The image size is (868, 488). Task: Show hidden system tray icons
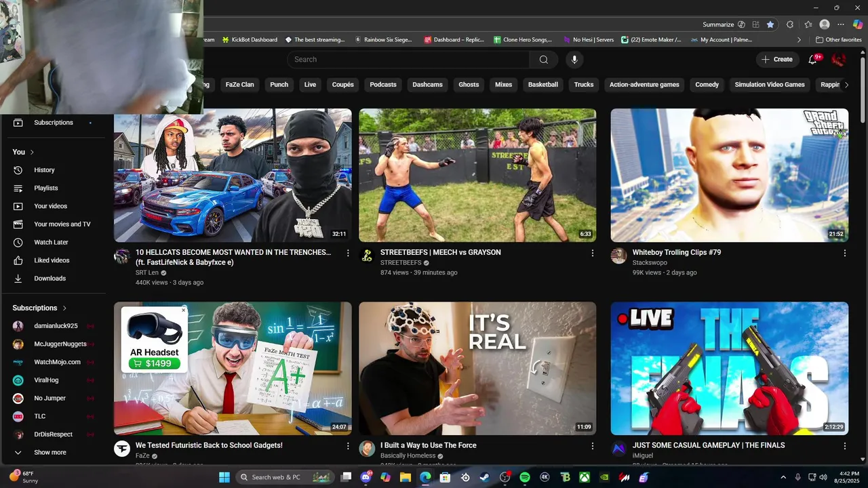783,477
